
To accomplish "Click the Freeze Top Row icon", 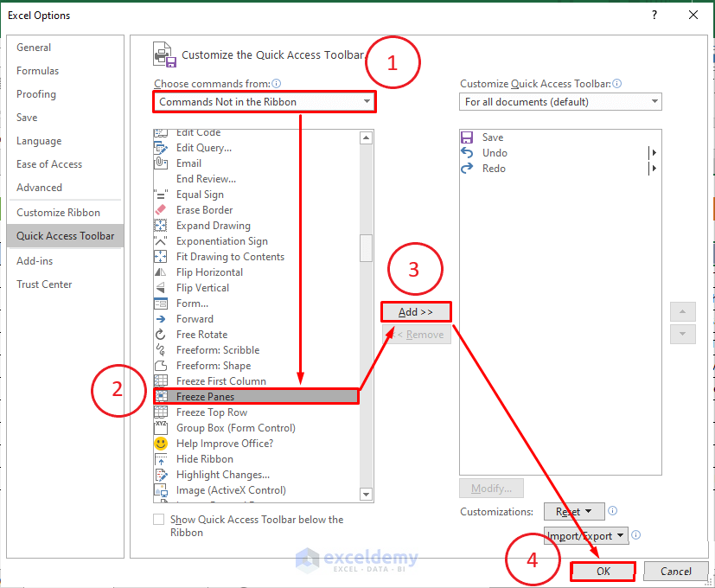I will click(x=161, y=412).
